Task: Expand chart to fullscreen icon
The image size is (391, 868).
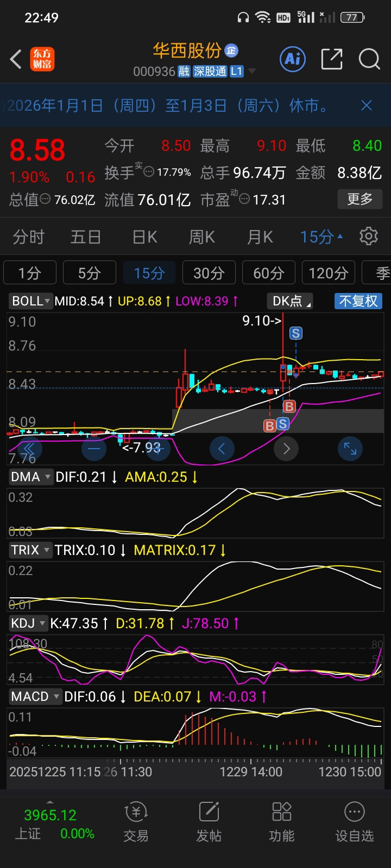Action: click(x=350, y=449)
